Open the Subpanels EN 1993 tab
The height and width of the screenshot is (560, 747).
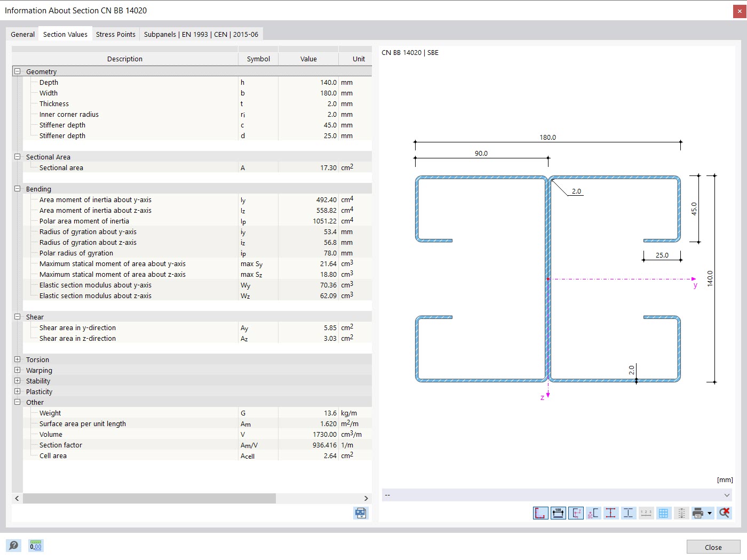201,34
